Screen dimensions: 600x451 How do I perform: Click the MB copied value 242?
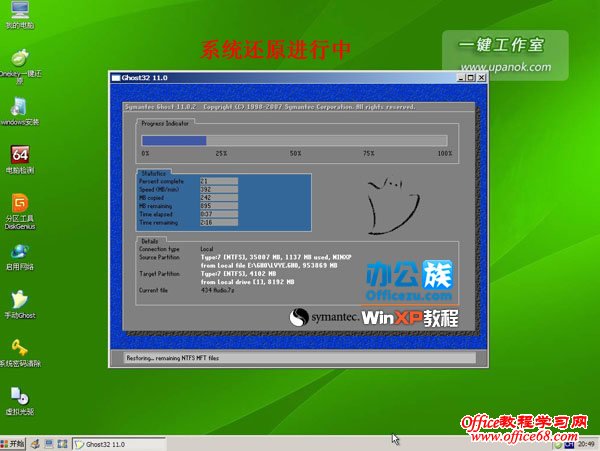(218, 198)
